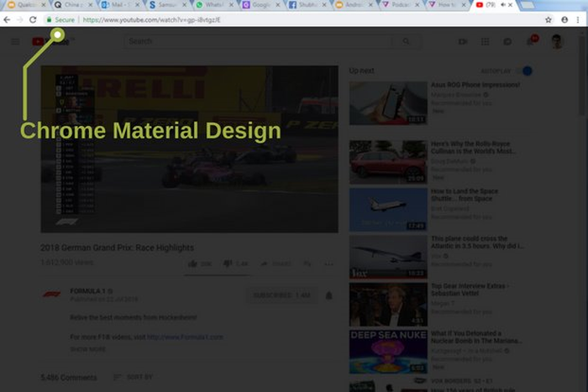
Task: Click the browser back arrow
Action: coord(7,19)
